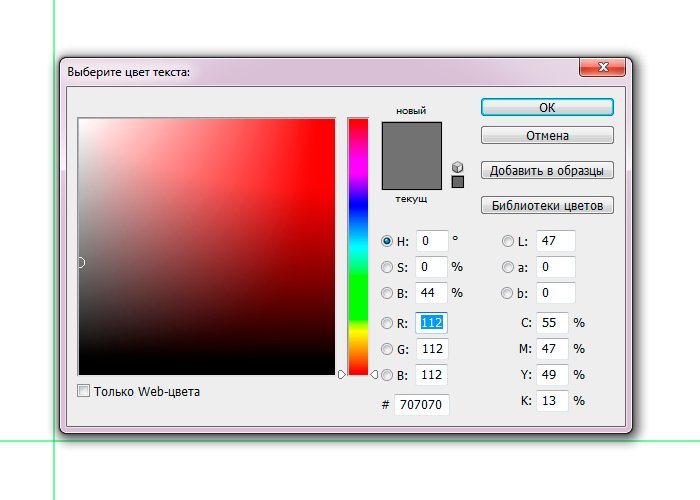Click the small nearest web-safe color swatch

[x=458, y=182]
